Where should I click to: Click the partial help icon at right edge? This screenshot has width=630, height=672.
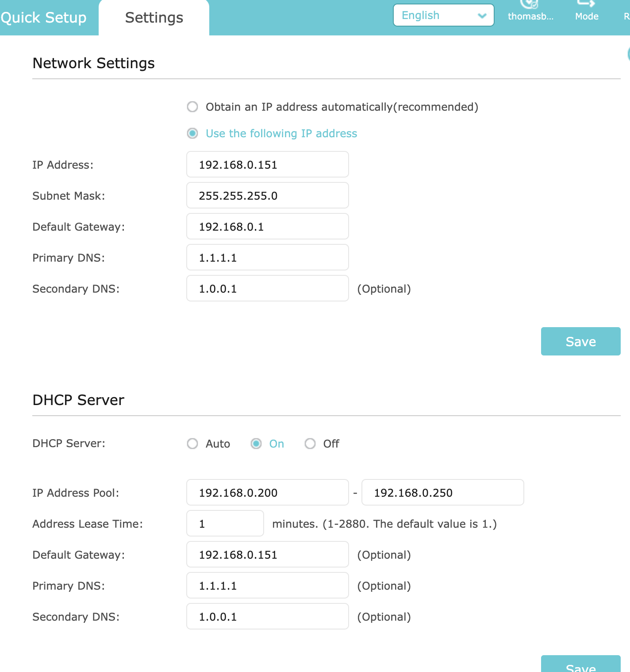pos(628,54)
